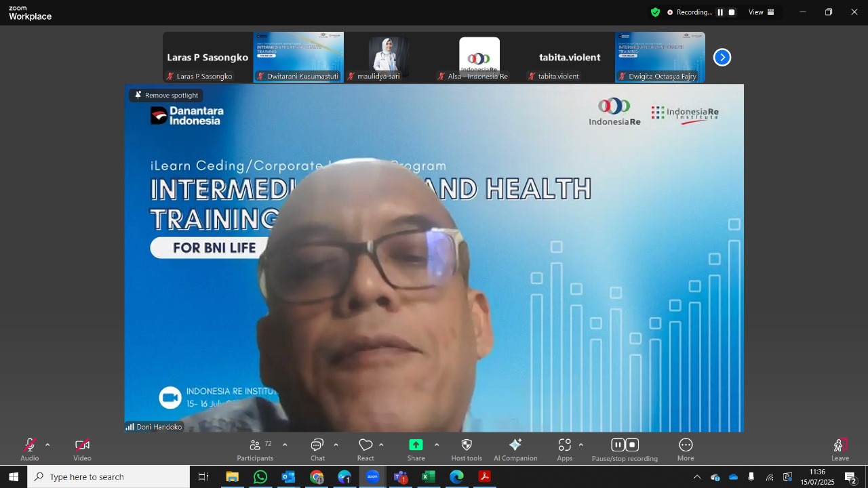Select tabita.violent participant thumbnail
The width and height of the screenshot is (868, 488).
click(570, 57)
